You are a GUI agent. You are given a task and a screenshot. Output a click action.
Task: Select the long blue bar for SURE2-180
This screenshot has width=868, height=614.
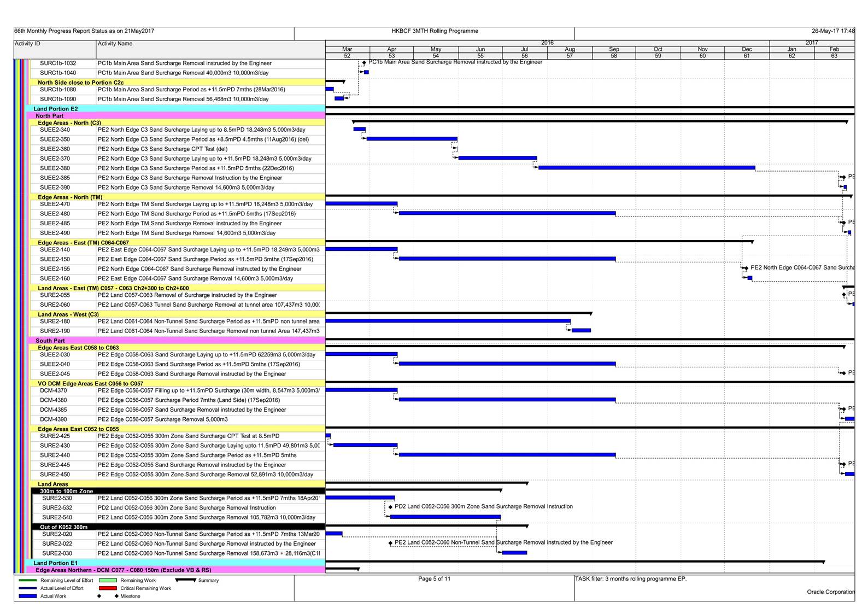pyautogui.click(x=448, y=321)
